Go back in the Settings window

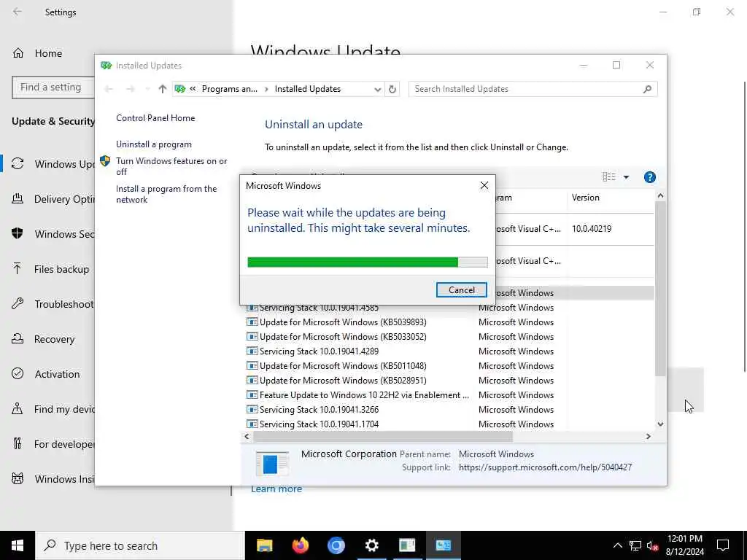pyautogui.click(x=18, y=12)
